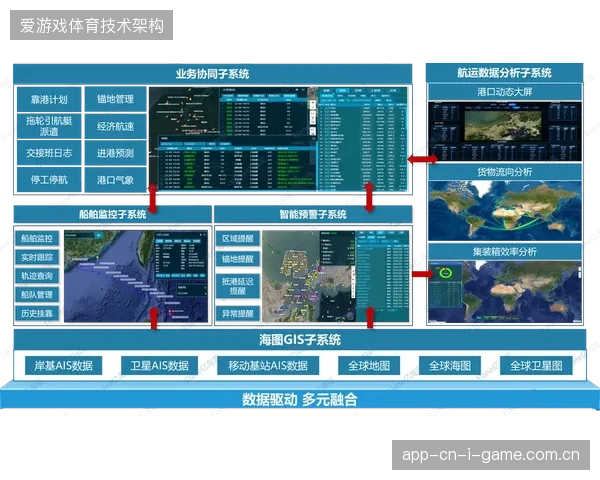
Task: Open the business coordination table screenshot
Action: 278,139
